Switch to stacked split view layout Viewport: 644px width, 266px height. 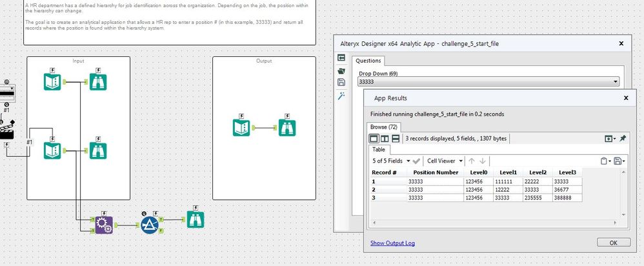tap(396, 139)
